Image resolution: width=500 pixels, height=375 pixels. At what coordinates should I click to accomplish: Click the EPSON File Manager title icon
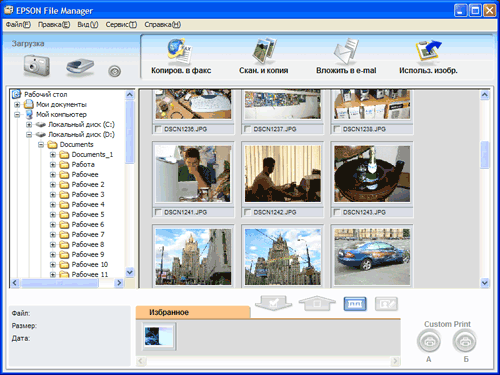(x=9, y=10)
